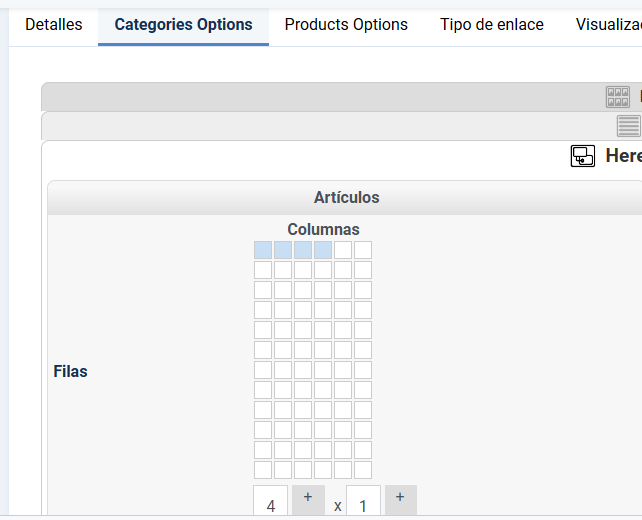Click the plus button next to rows value 1

pyautogui.click(x=400, y=500)
